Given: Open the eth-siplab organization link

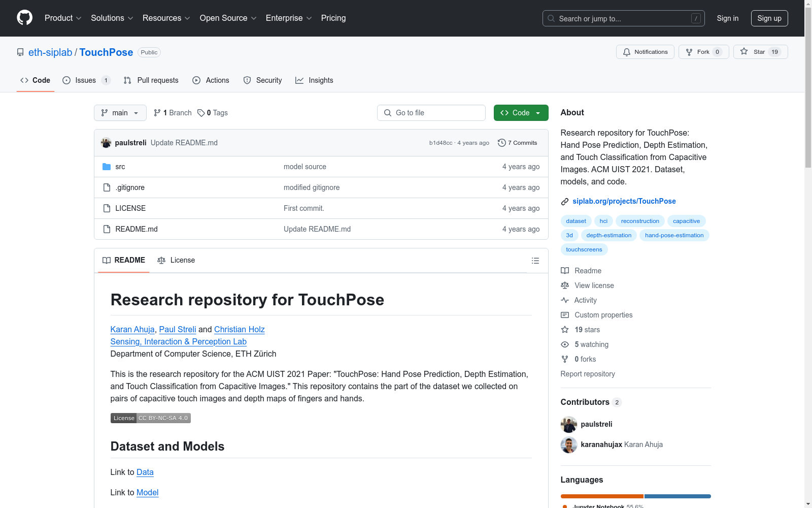Looking at the screenshot, I should click(50, 52).
